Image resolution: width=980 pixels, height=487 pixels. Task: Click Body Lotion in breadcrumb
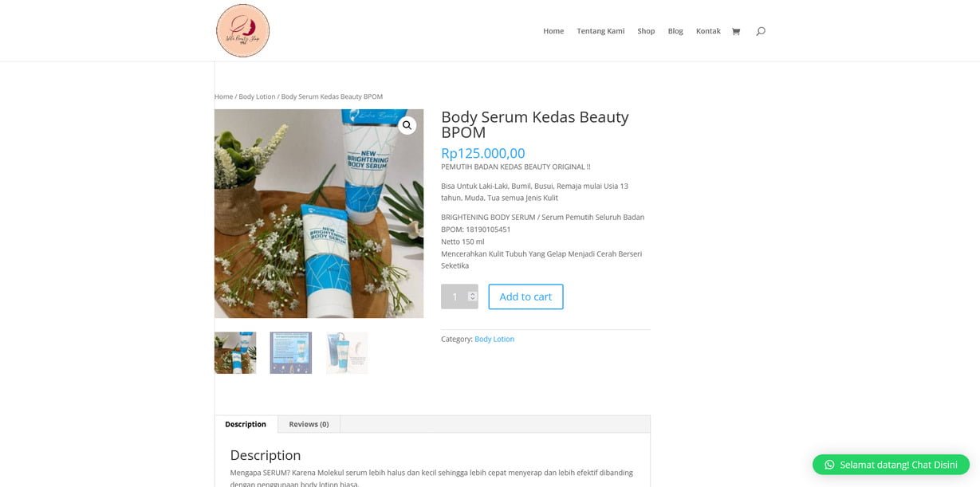(x=257, y=96)
